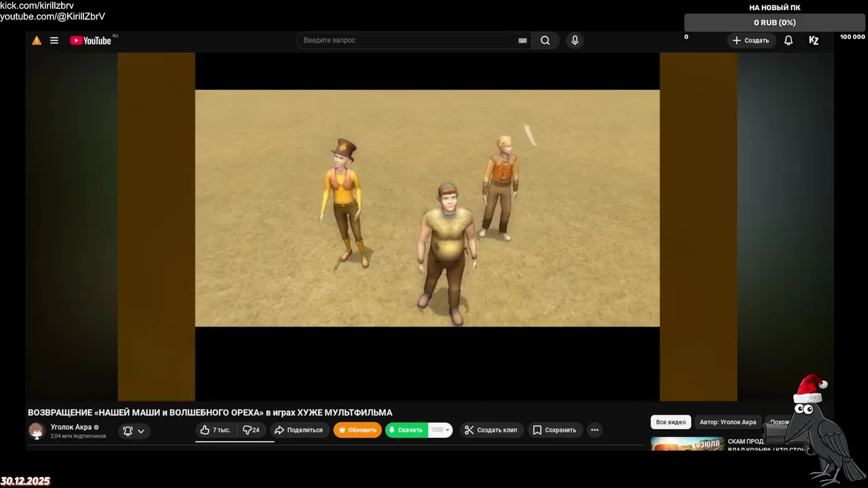Open the three-dots more actions menu

click(x=595, y=430)
